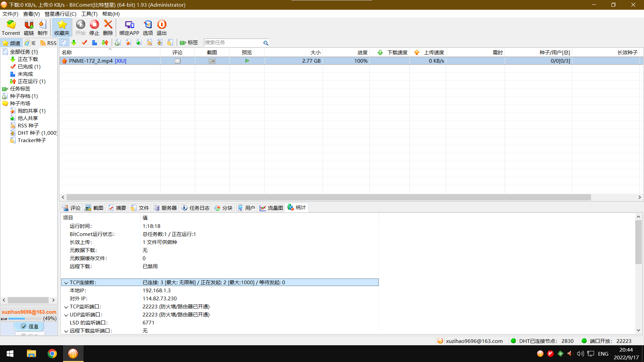Select 正在运行 (1) in sidebar tree
Viewport: 644px width, 362px height.
(x=32, y=81)
